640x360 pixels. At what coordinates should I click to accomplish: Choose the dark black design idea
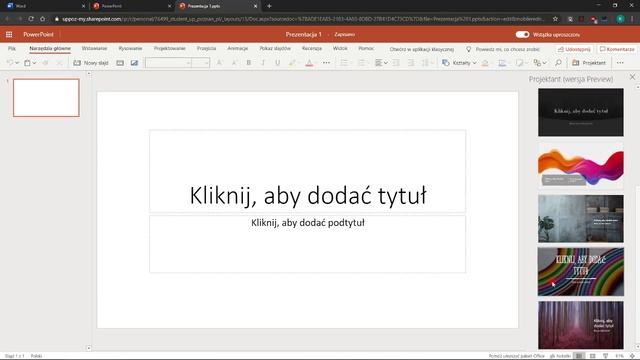point(580,112)
